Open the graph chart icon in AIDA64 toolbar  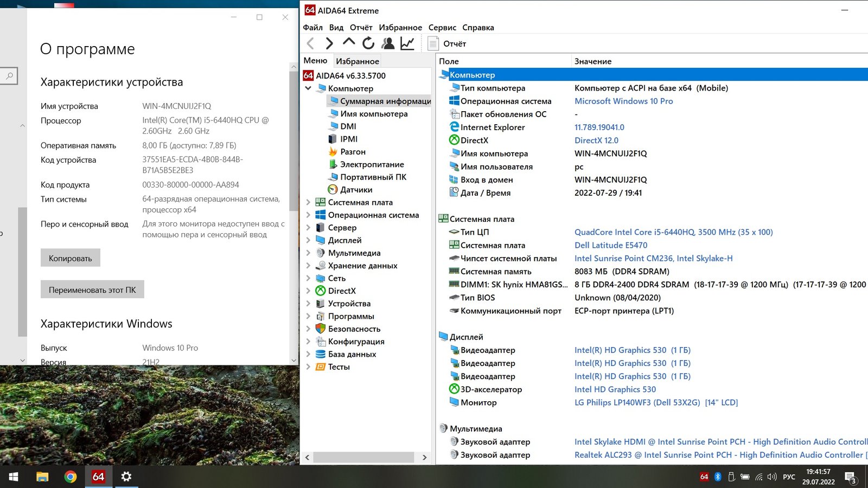pyautogui.click(x=407, y=43)
